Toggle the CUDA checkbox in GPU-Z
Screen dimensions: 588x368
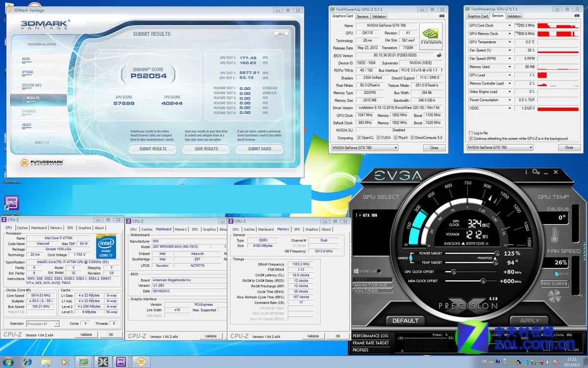pyautogui.click(x=378, y=138)
